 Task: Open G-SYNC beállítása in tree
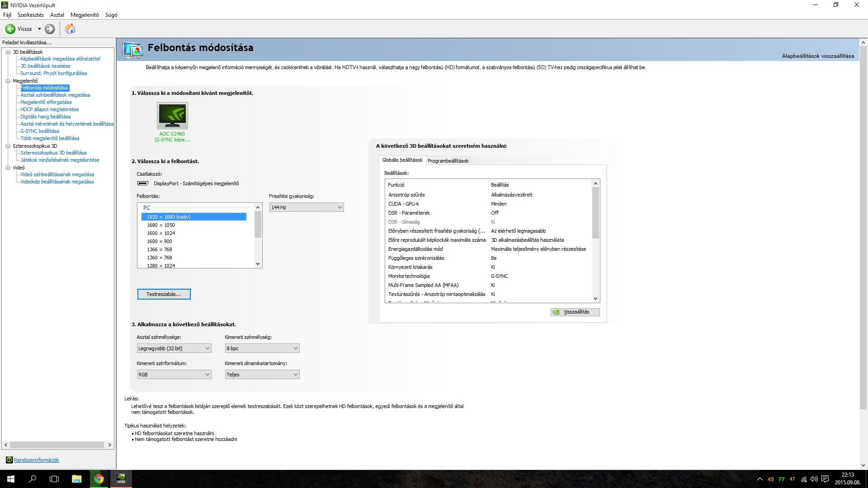tap(39, 131)
